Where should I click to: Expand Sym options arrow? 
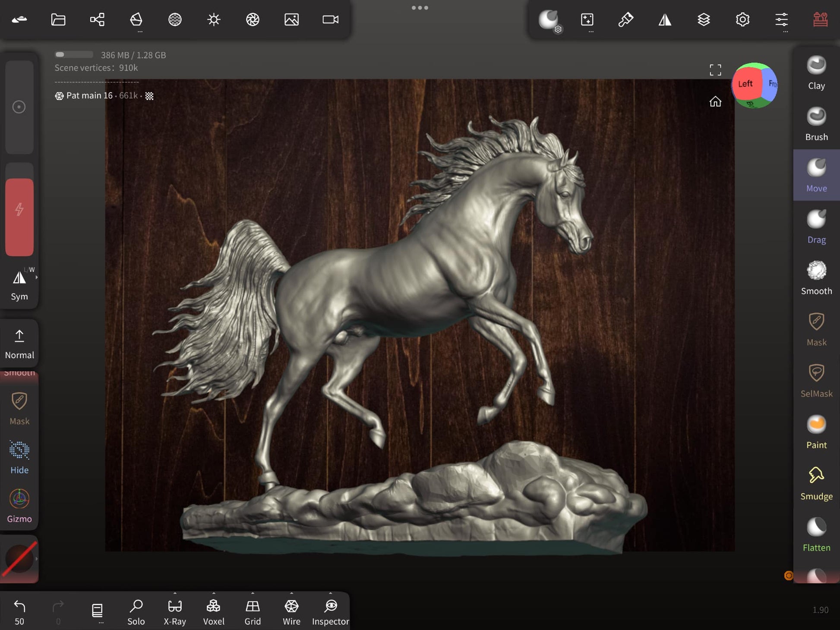click(37, 277)
